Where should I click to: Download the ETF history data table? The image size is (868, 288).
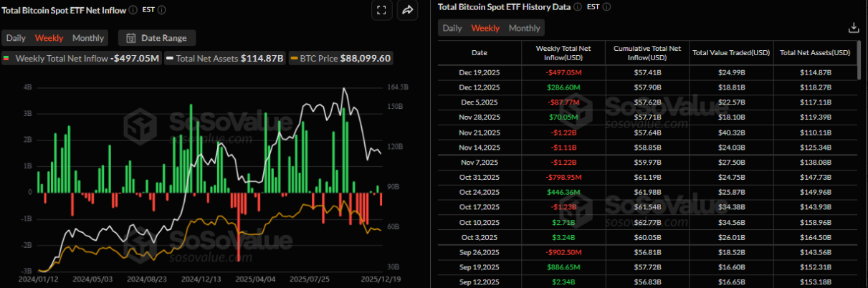[x=853, y=28]
